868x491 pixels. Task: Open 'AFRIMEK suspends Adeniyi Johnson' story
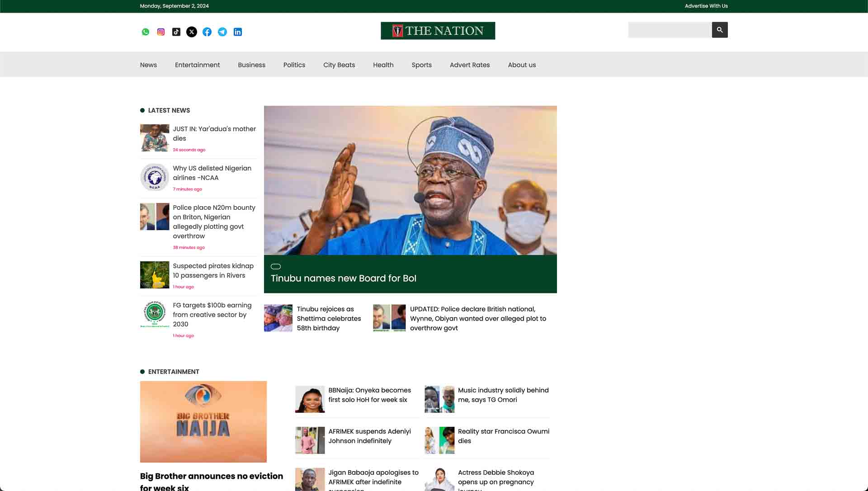[x=370, y=436]
